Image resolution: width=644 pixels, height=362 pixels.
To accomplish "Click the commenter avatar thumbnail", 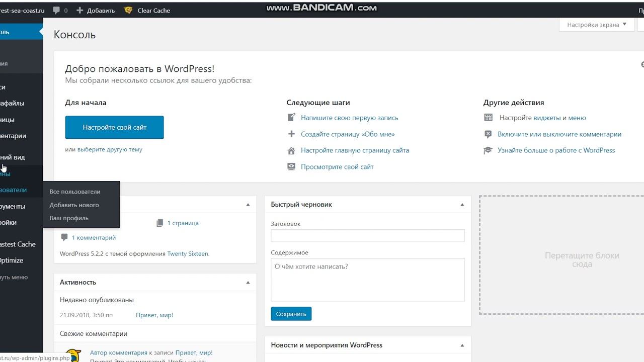I will (73, 355).
